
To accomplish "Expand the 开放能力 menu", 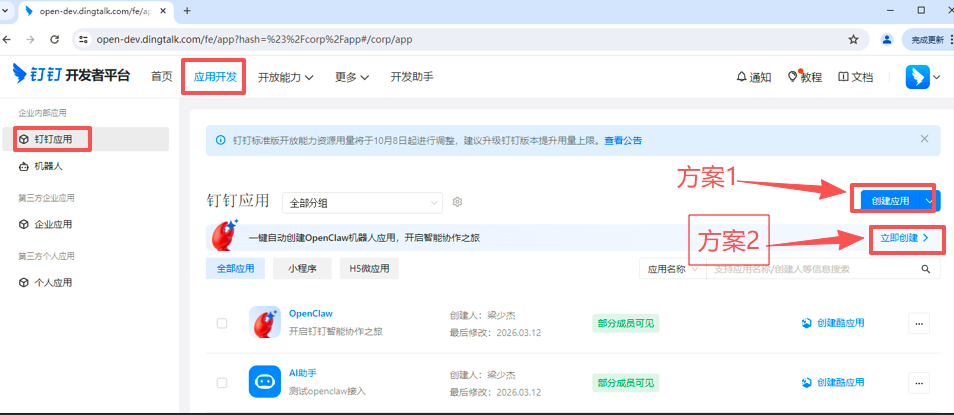I will coord(285,77).
